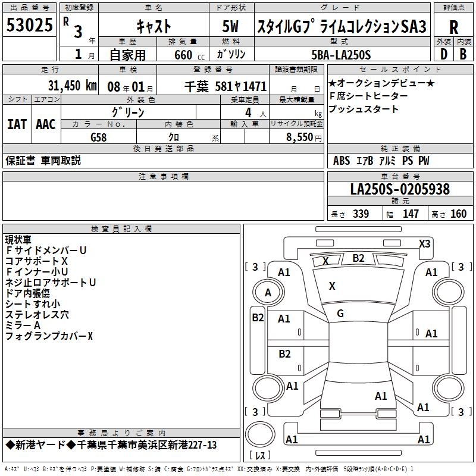Screen dimensions: 476x476
Task: Click the shift type IAT
Action: click(x=17, y=124)
